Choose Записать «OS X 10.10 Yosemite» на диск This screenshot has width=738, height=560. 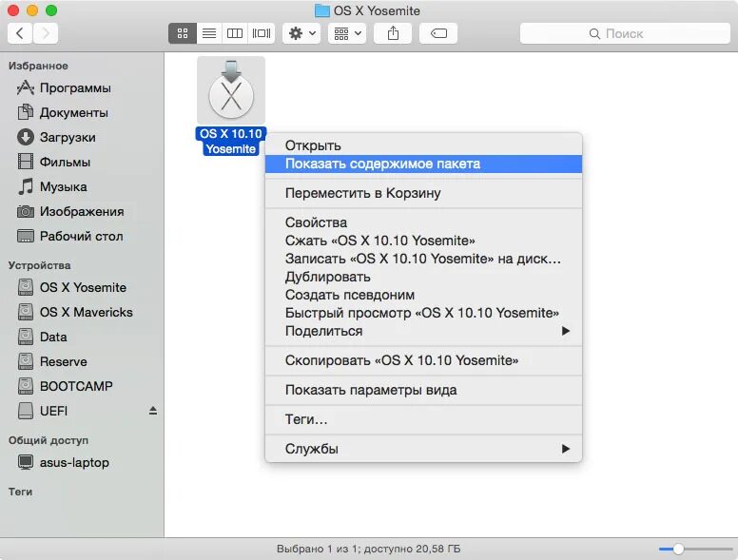click(x=423, y=259)
